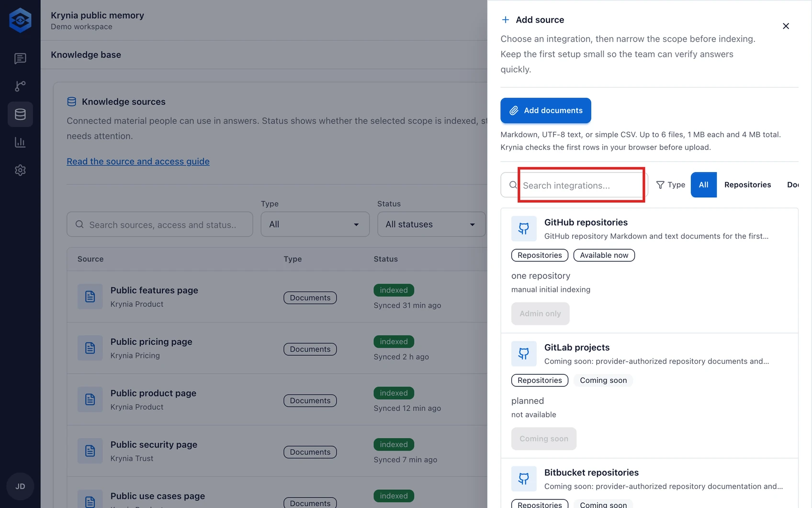The image size is (812, 508).
Task: Click the Knowledge base page heading
Action: pyautogui.click(x=86, y=55)
